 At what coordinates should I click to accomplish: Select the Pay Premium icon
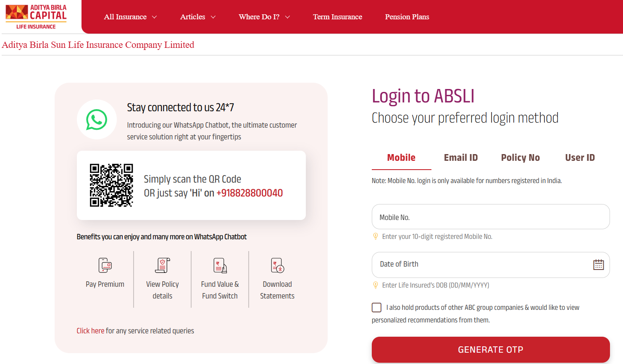pos(105,265)
